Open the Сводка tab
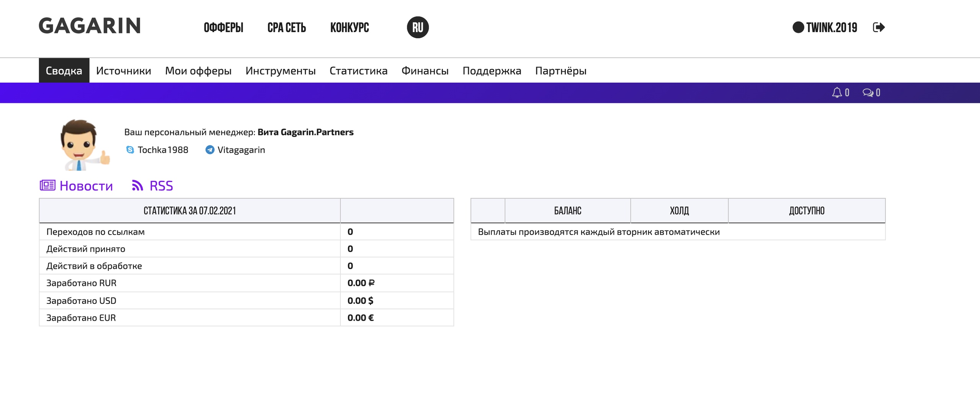Screen dimensions: 980x411 pos(64,71)
